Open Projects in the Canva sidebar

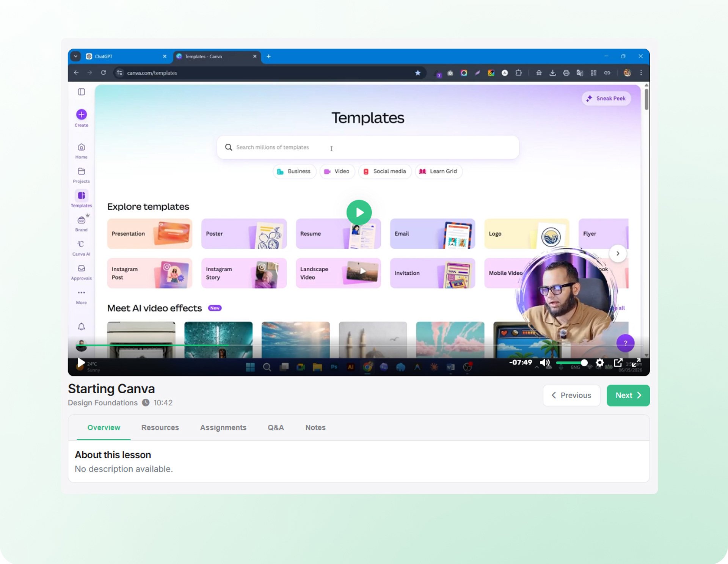click(81, 175)
